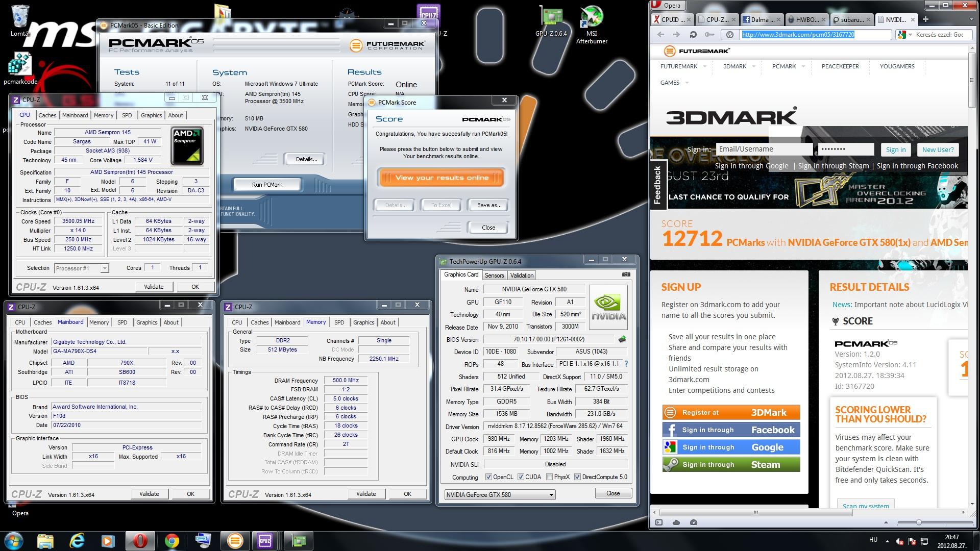Open Sensors tab in GPU-Z
The image size is (980, 551).
494,275
